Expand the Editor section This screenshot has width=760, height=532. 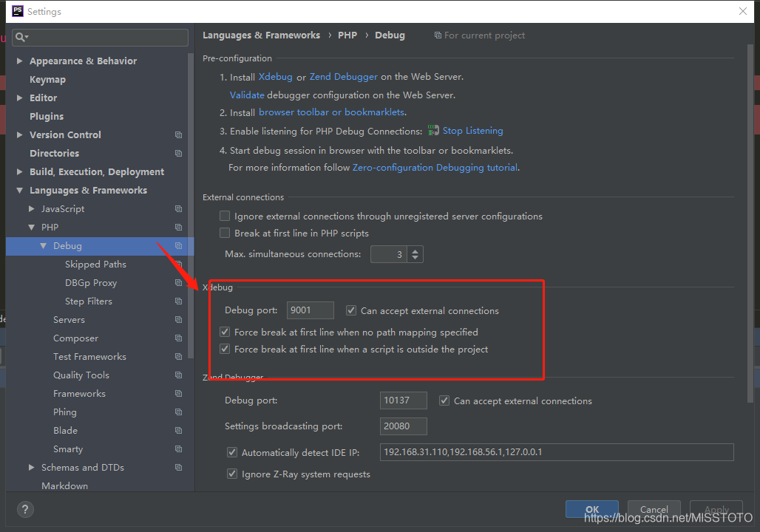(x=19, y=98)
